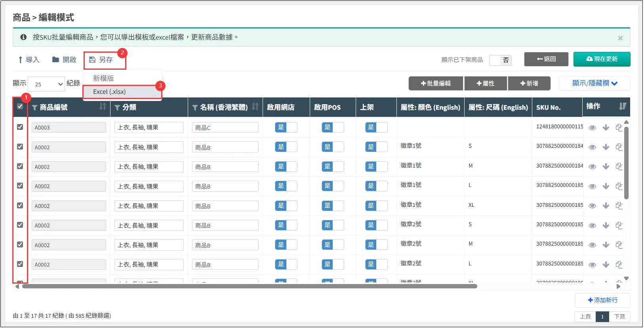Image resolution: width=644 pixels, height=328 pixels.
Task: Click the sort icon in the 操作 header
Action: coord(622,106)
